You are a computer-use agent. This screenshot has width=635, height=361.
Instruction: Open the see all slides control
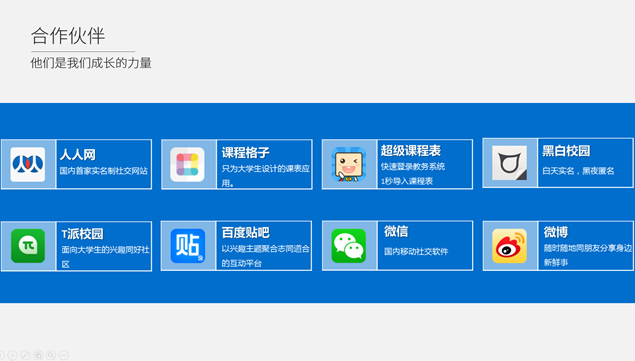[x=38, y=355]
